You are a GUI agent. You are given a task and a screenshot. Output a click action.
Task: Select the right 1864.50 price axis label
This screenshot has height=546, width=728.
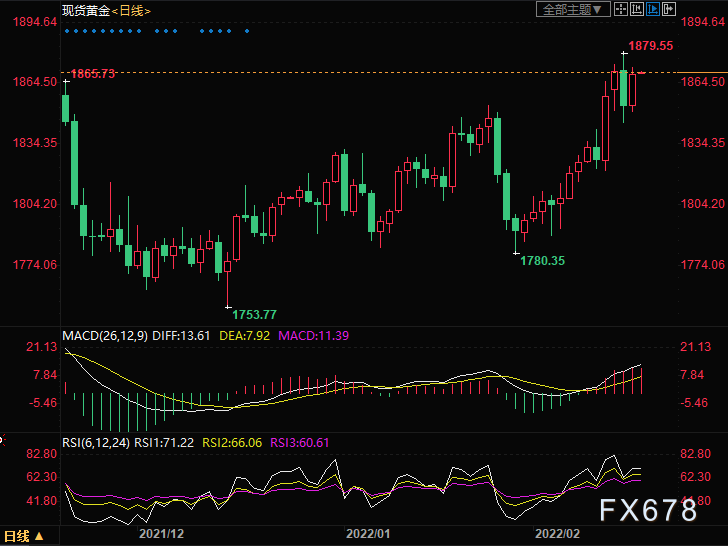click(x=702, y=82)
